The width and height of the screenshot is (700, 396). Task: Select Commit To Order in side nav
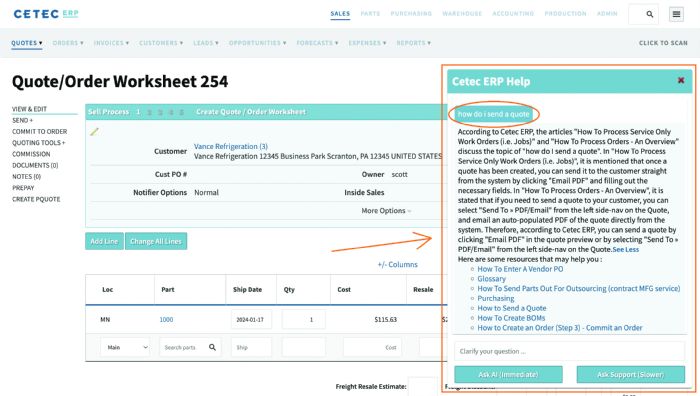pyautogui.click(x=40, y=131)
